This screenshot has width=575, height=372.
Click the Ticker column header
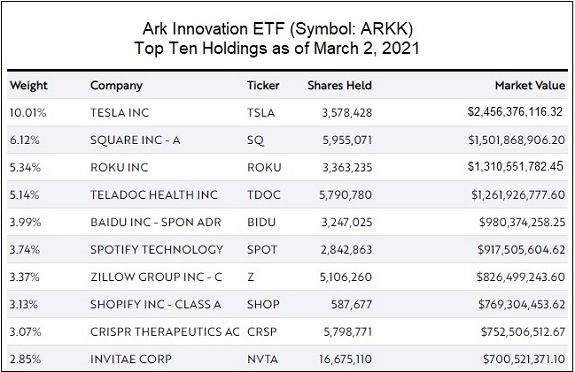click(263, 85)
